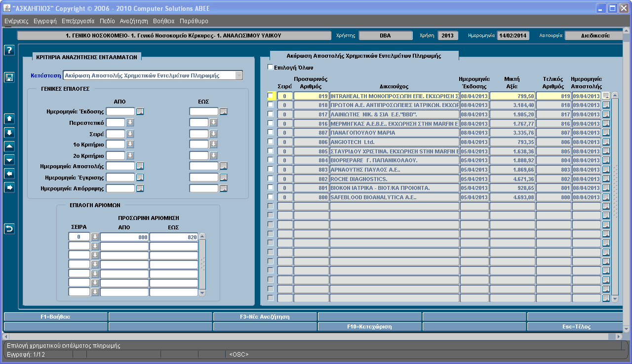This screenshot has height=364, width=632.
Task: Open 2ο Κριτήριο ΑΠΟ list arrow
Action: click(130, 155)
